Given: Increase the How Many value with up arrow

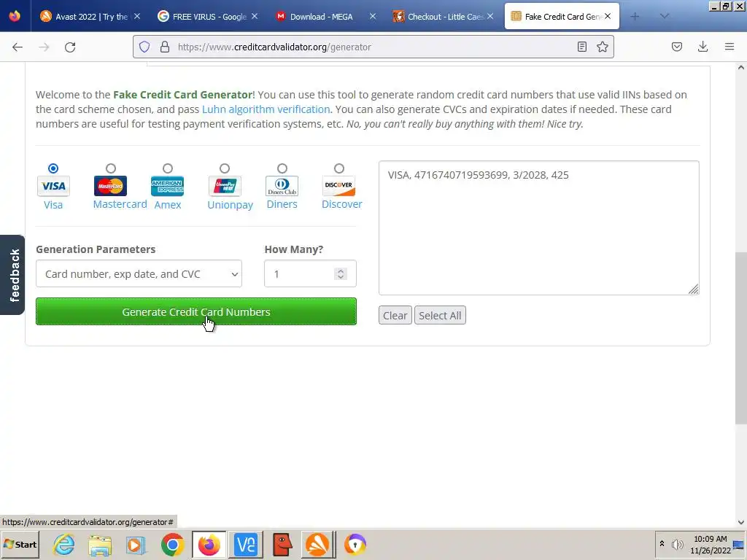Looking at the screenshot, I should pyautogui.click(x=341, y=271).
